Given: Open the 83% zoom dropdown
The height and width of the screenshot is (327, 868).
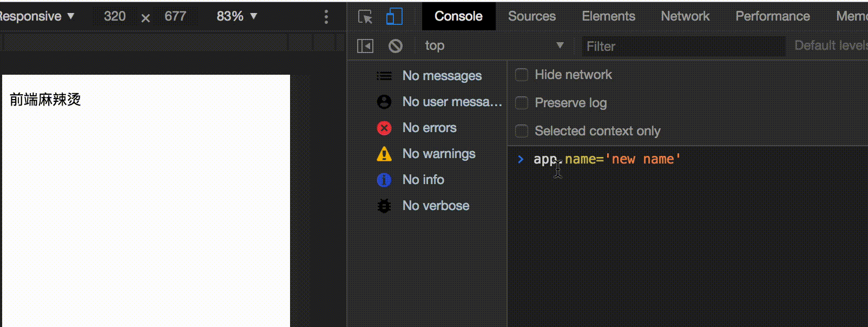Looking at the screenshot, I should 236,16.
